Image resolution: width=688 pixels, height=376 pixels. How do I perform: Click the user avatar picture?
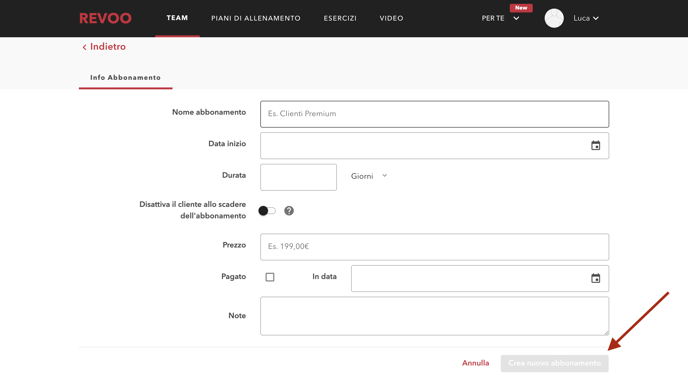[x=554, y=18]
